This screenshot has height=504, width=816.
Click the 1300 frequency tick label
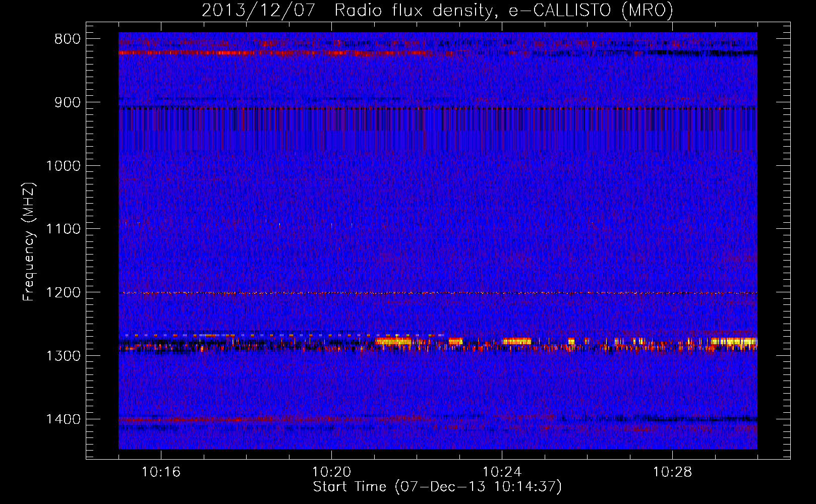coord(64,356)
